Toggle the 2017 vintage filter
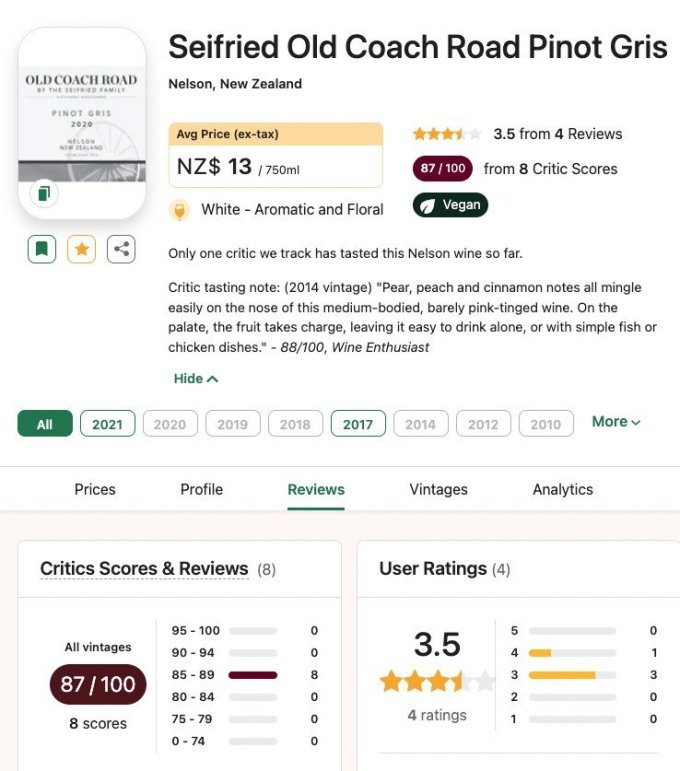This screenshot has height=771, width=680. coord(357,424)
